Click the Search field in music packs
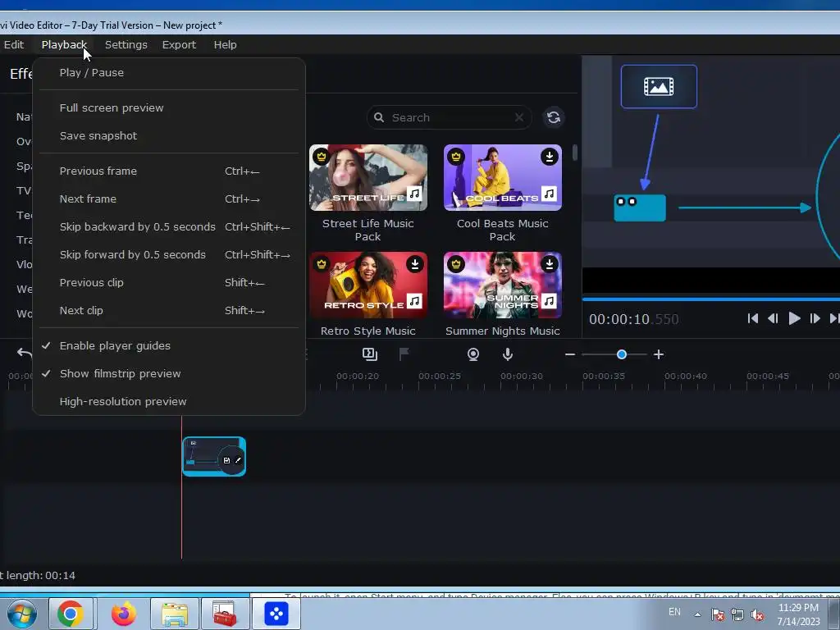The height and width of the screenshot is (630, 840). (x=449, y=117)
